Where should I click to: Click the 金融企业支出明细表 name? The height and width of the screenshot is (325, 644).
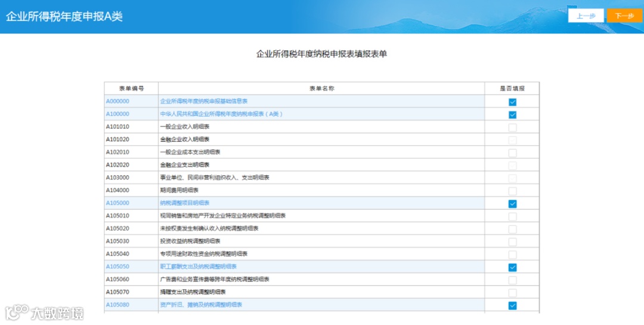pos(185,165)
